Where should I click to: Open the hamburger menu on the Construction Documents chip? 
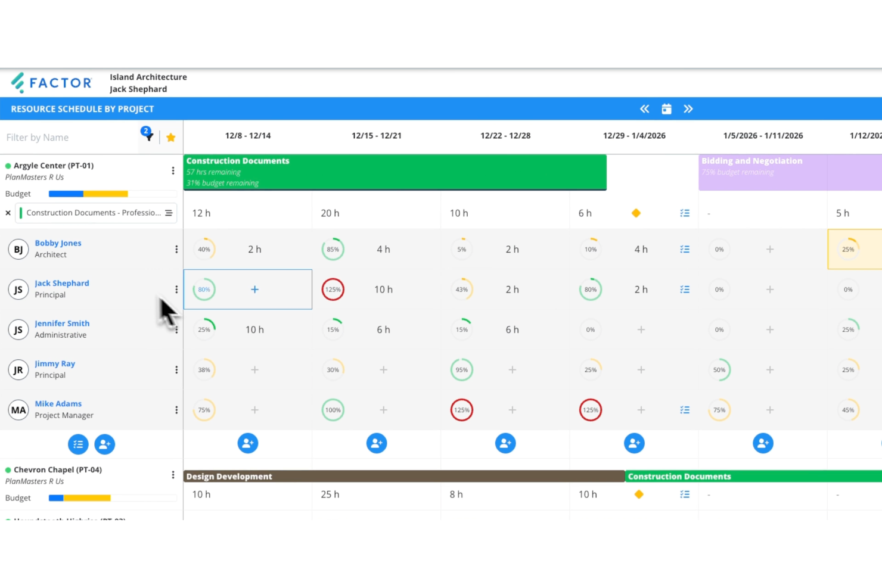(169, 213)
